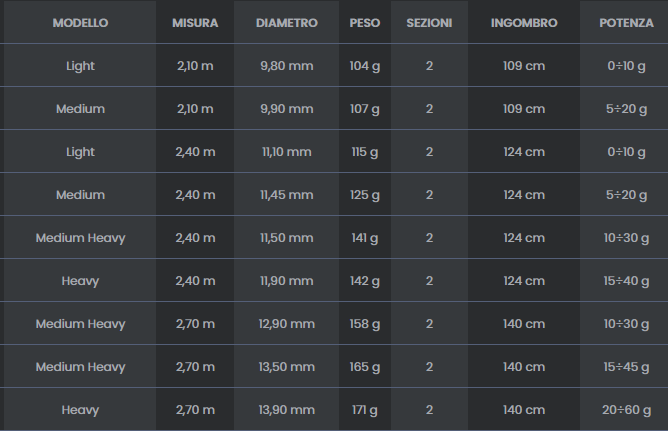
Task: Select the PESO column header
Action: [x=364, y=22]
